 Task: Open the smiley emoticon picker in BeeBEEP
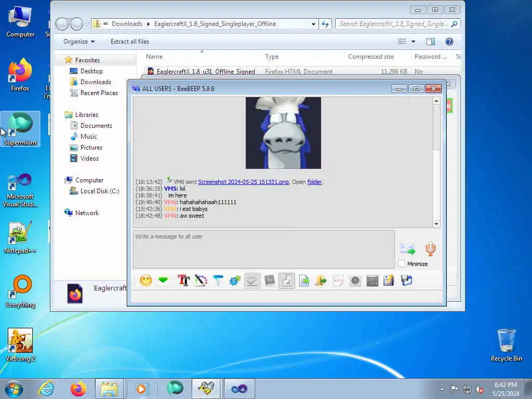146,281
